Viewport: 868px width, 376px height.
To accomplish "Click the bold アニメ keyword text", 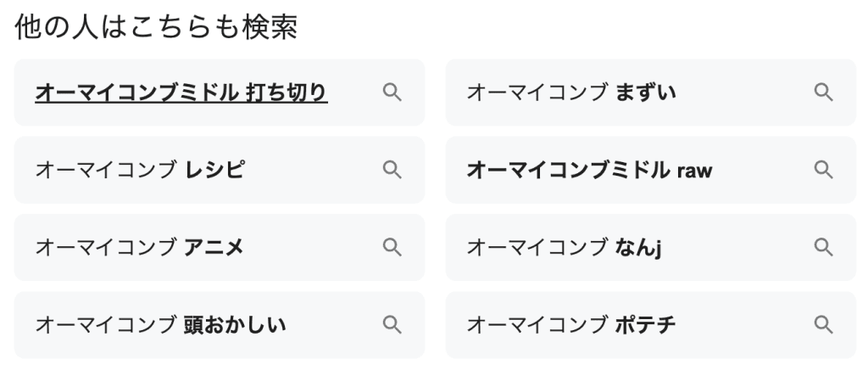I will (214, 247).
